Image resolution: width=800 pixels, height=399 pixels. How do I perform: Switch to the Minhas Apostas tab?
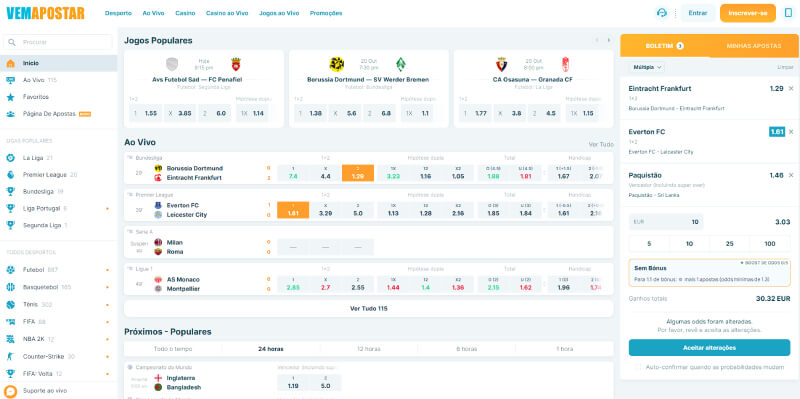click(754, 46)
